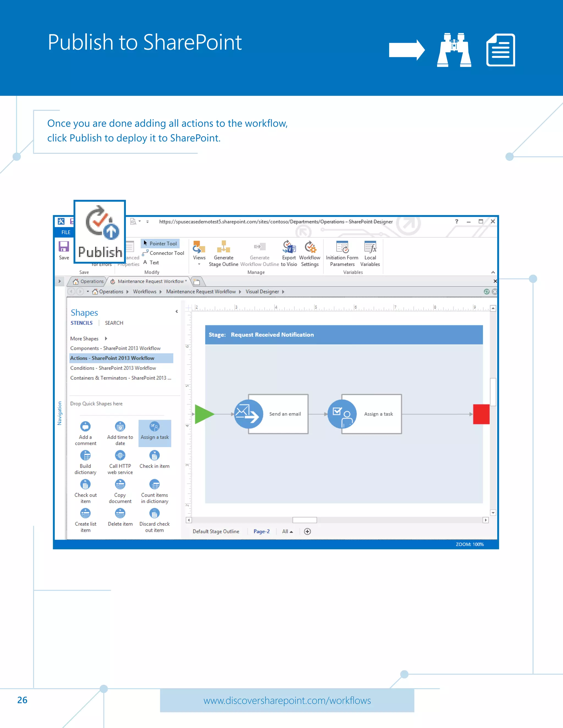Click the canvas scroll down arrow
This screenshot has width=563, height=728.
tap(493, 513)
